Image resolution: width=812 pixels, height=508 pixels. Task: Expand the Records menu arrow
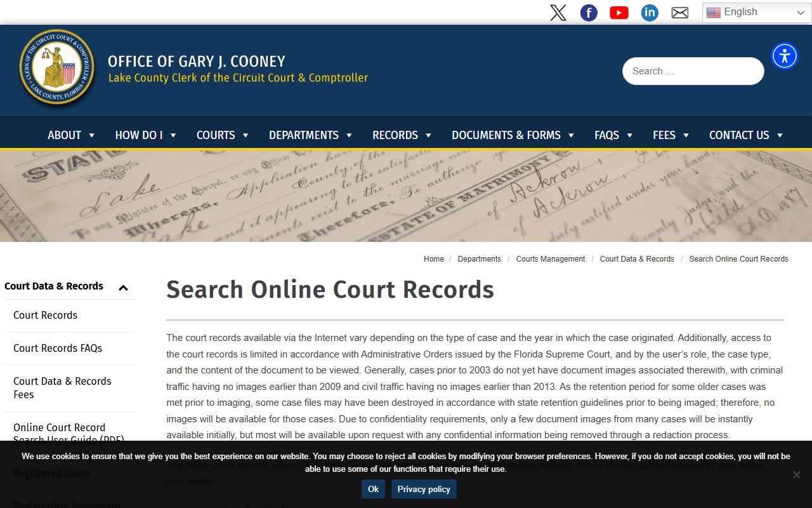pos(428,135)
